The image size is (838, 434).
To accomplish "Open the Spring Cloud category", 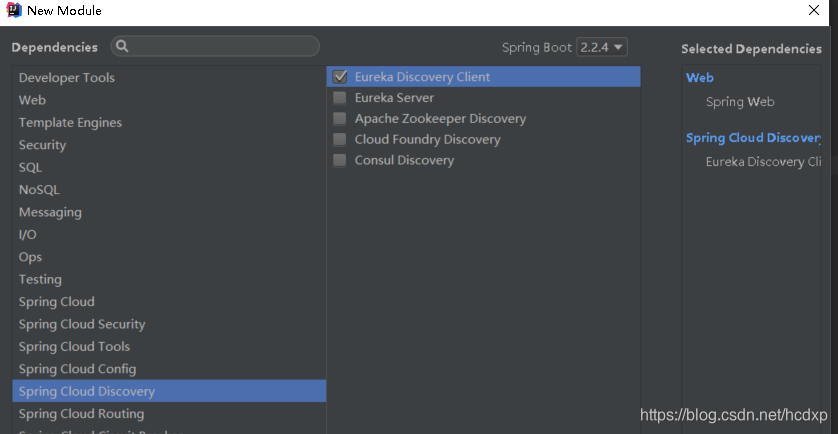I will point(169,302).
